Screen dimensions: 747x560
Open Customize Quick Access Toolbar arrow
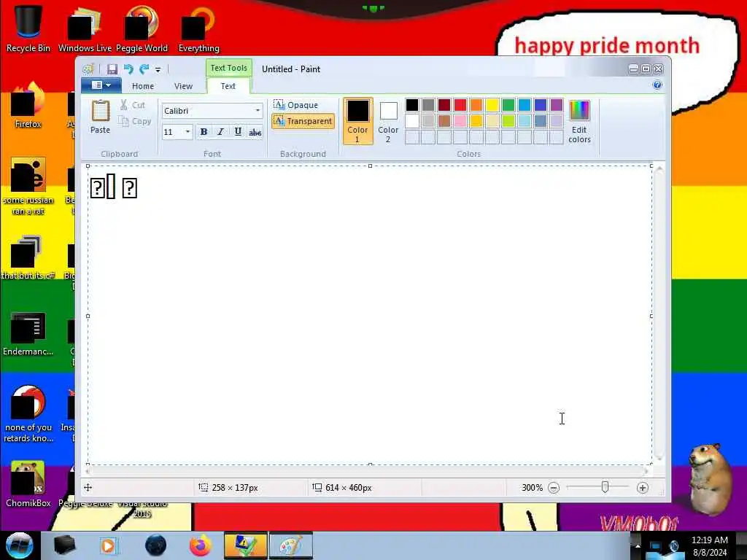(x=158, y=69)
